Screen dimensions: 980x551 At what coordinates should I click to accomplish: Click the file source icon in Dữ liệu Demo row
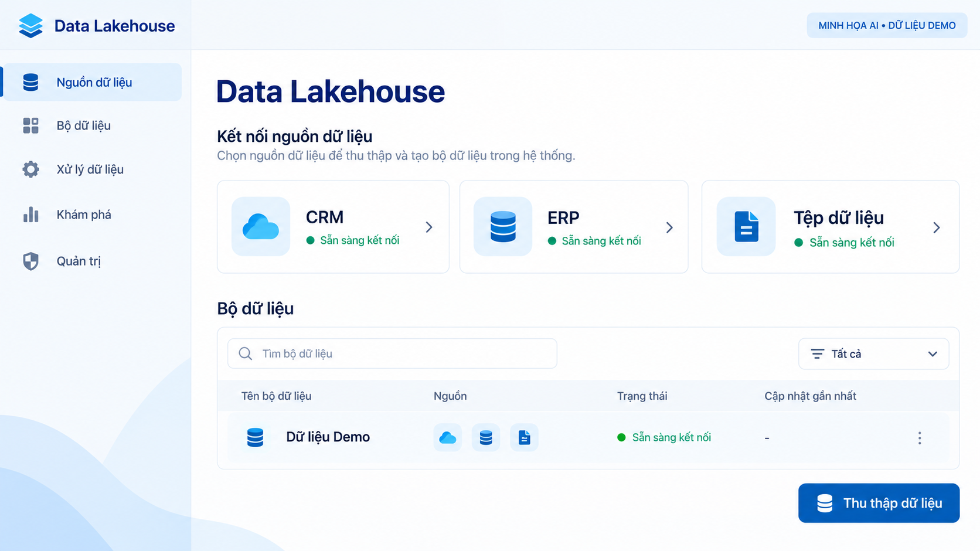[x=524, y=437]
